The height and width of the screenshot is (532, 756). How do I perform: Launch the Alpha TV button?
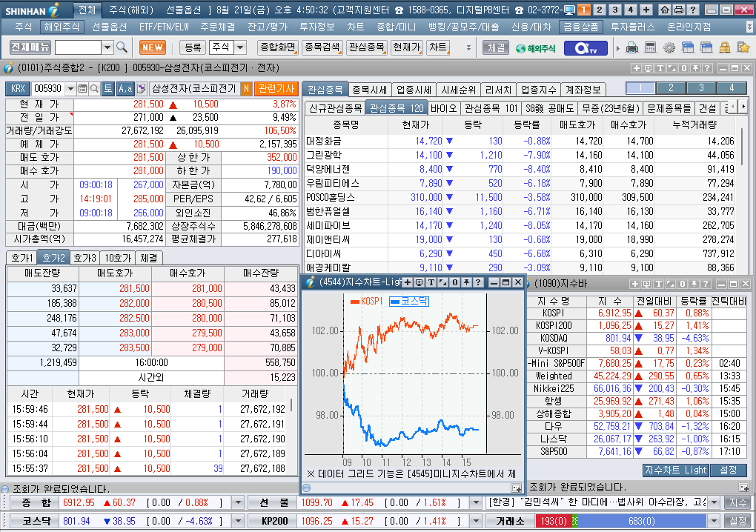[586, 48]
